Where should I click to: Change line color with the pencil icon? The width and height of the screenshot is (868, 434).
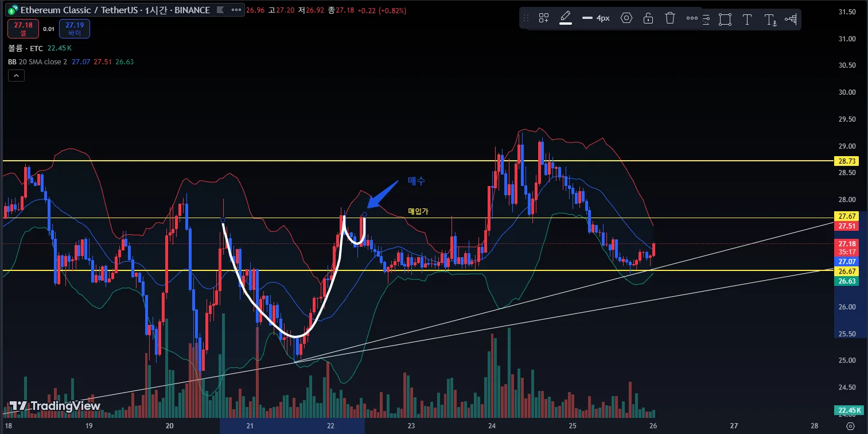click(x=566, y=18)
